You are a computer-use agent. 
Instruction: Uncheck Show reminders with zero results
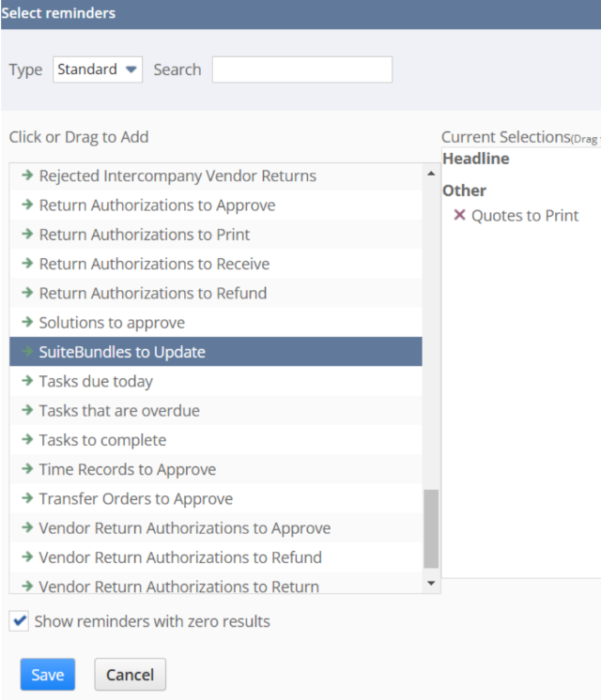pos(20,621)
